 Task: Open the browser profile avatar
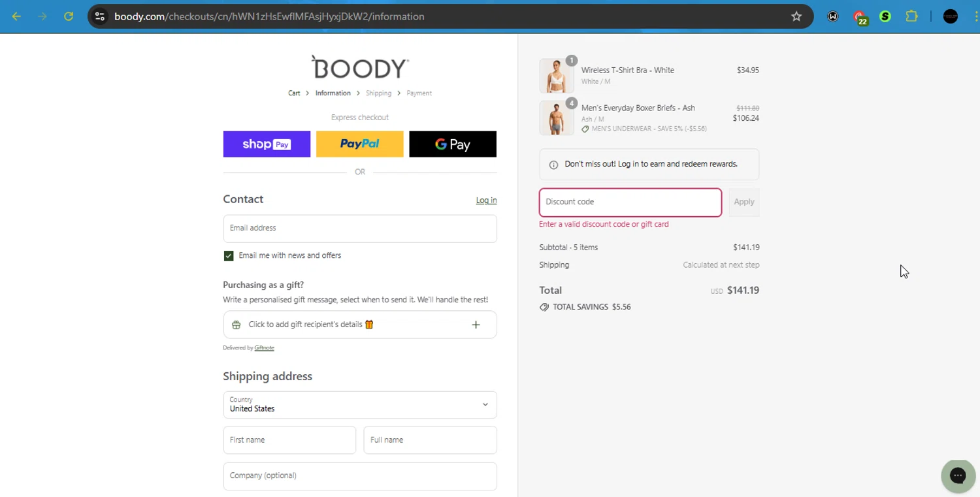(951, 16)
